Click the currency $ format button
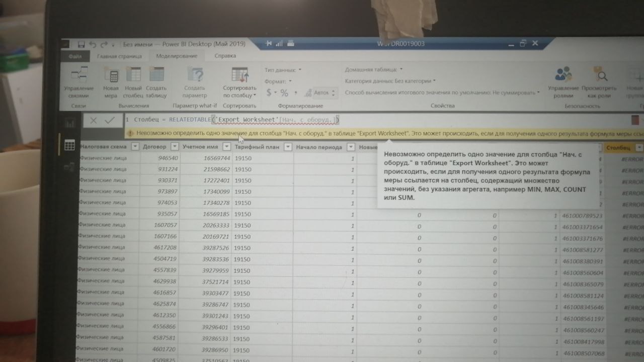 [270, 93]
